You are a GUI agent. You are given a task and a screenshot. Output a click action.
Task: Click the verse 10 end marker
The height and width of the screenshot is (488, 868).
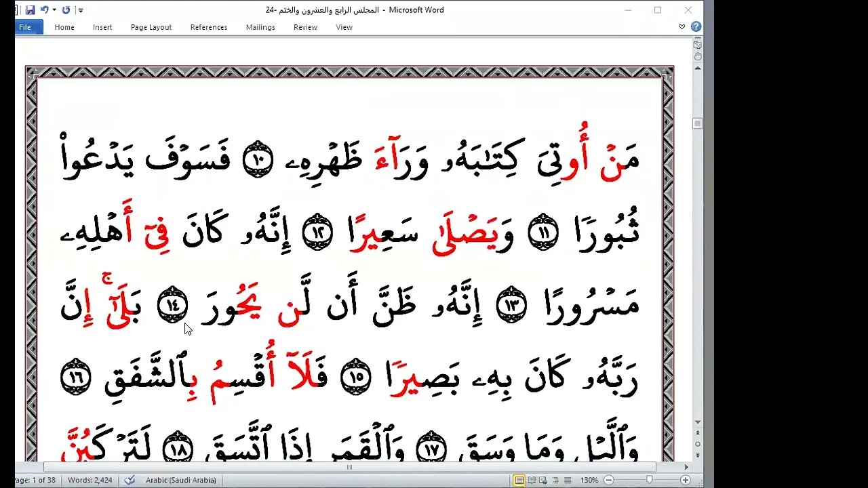click(258, 160)
